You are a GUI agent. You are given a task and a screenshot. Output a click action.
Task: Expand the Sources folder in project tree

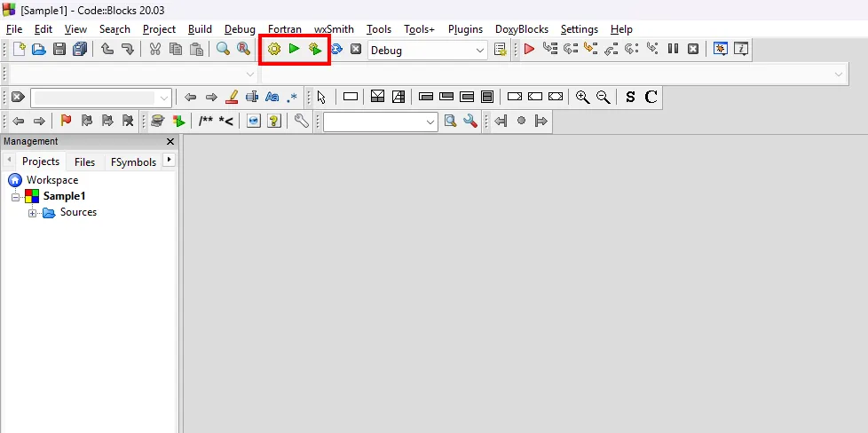tap(33, 213)
